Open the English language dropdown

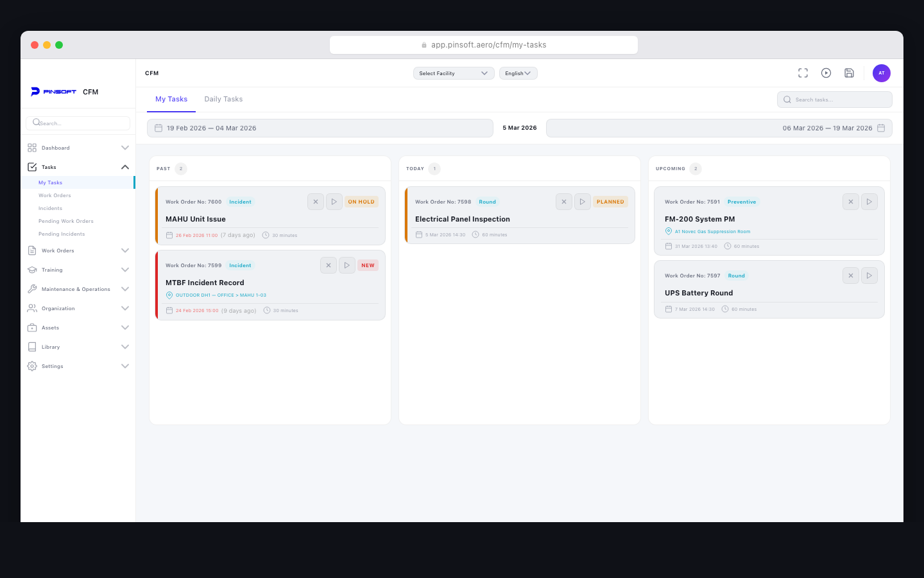(x=518, y=73)
